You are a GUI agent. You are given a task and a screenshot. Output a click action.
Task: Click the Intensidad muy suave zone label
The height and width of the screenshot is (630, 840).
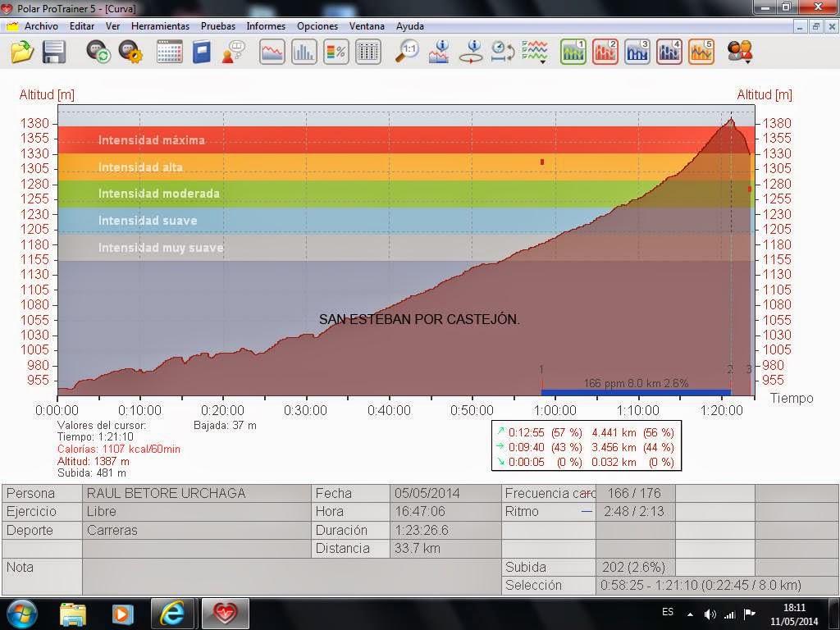point(161,248)
